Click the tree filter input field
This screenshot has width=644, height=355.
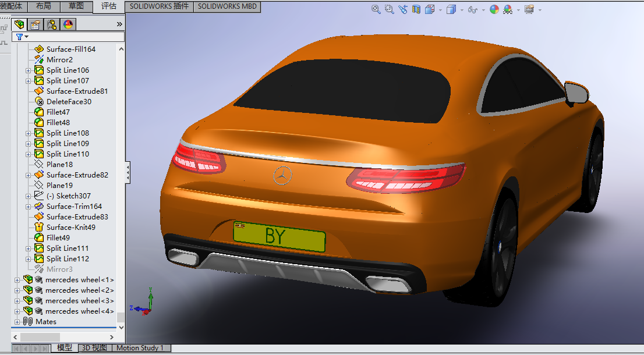(68, 37)
